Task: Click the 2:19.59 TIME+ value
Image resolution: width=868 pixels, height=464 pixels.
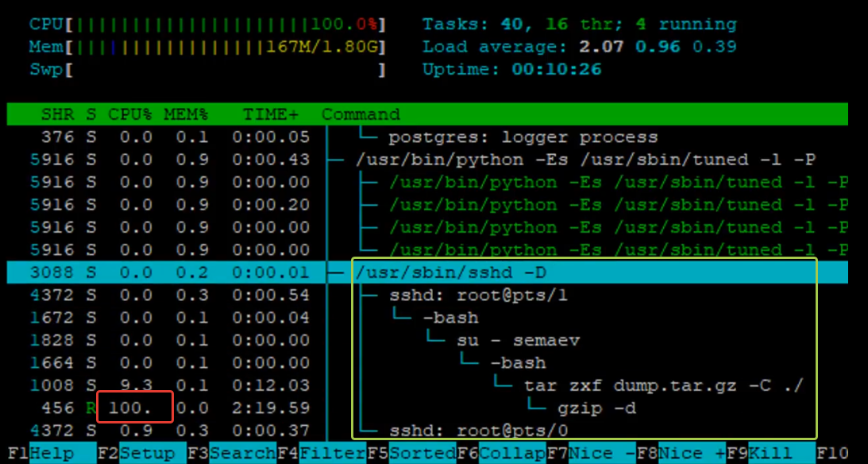Action: pyautogui.click(x=271, y=408)
